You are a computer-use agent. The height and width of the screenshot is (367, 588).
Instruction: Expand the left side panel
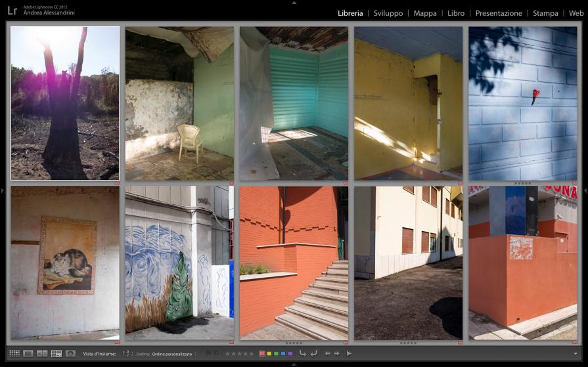tap(3, 190)
